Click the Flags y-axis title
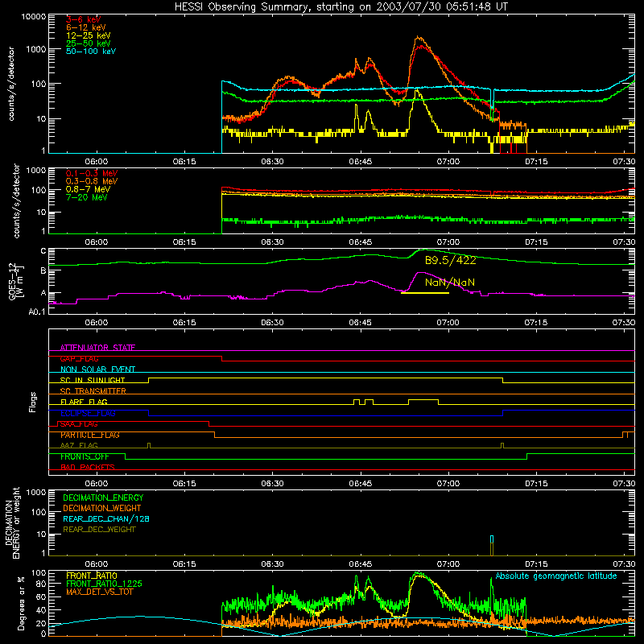The width and height of the screenshot is (644, 644). (33, 402)
